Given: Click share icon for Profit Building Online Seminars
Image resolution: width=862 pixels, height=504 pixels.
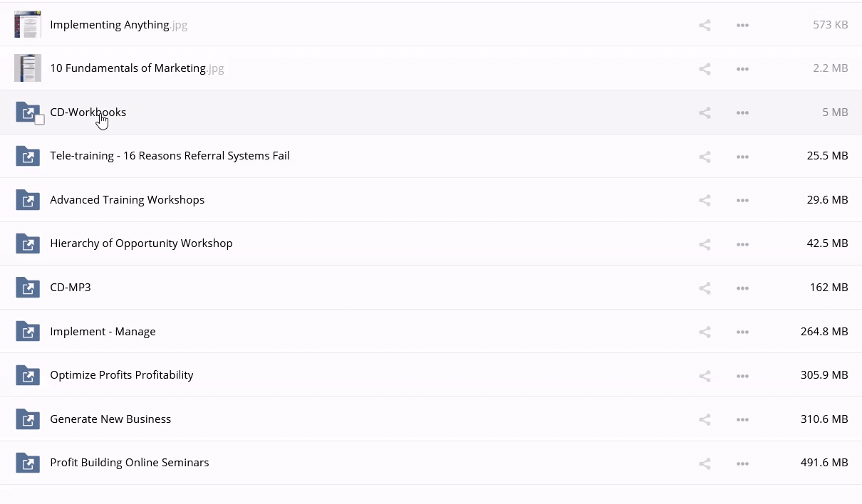Looking at the screenshot, I should click(x=705, y=463).
